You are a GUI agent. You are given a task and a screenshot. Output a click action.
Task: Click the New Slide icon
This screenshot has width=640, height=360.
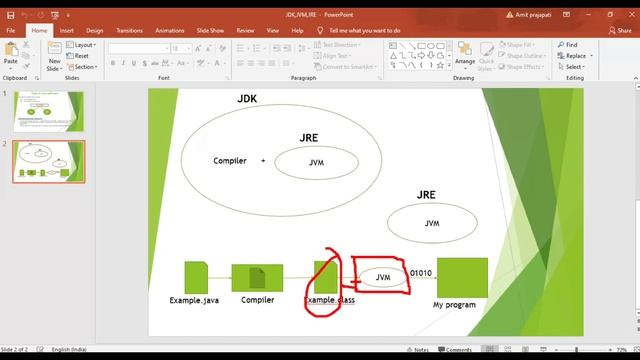54,49
